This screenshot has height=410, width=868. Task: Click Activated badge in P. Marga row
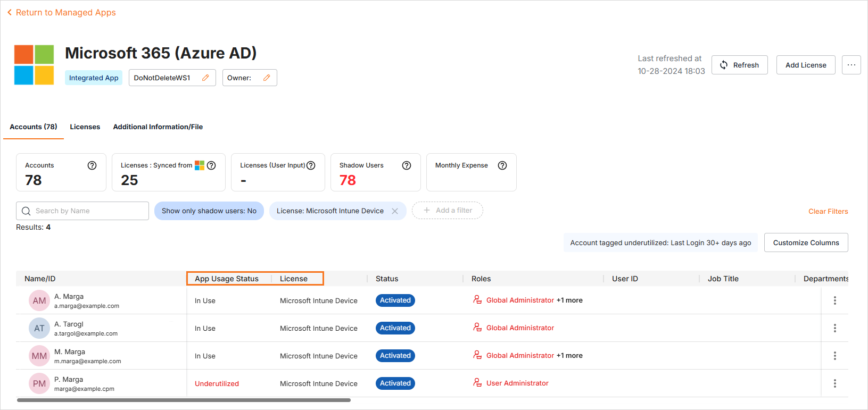[x=395, y=383]
